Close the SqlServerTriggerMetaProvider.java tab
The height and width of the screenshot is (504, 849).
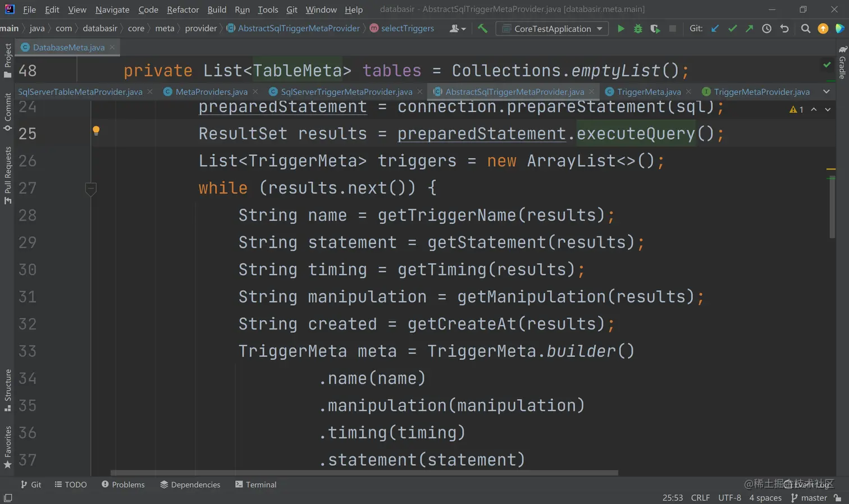pyautogui.click(x=420, y=91)
